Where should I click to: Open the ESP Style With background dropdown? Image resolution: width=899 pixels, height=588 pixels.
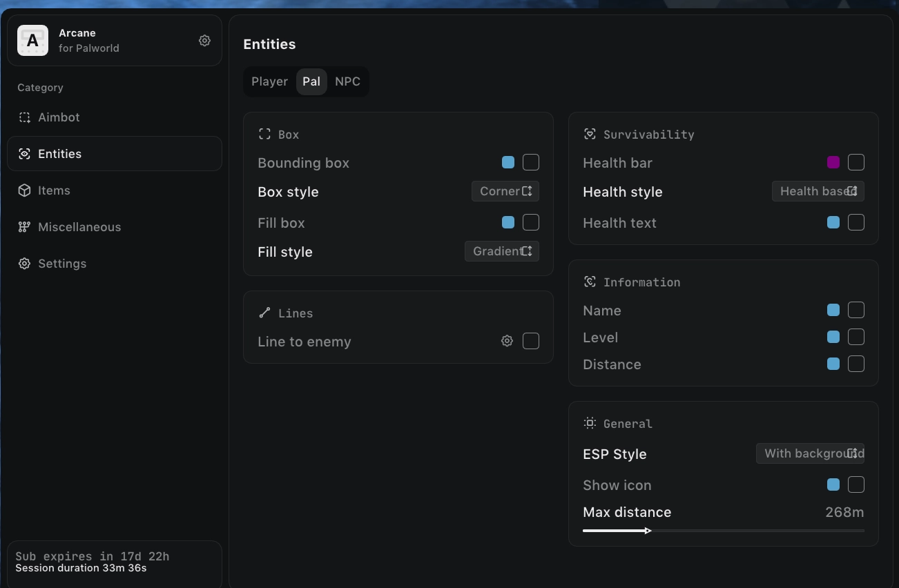pos(810,453)
